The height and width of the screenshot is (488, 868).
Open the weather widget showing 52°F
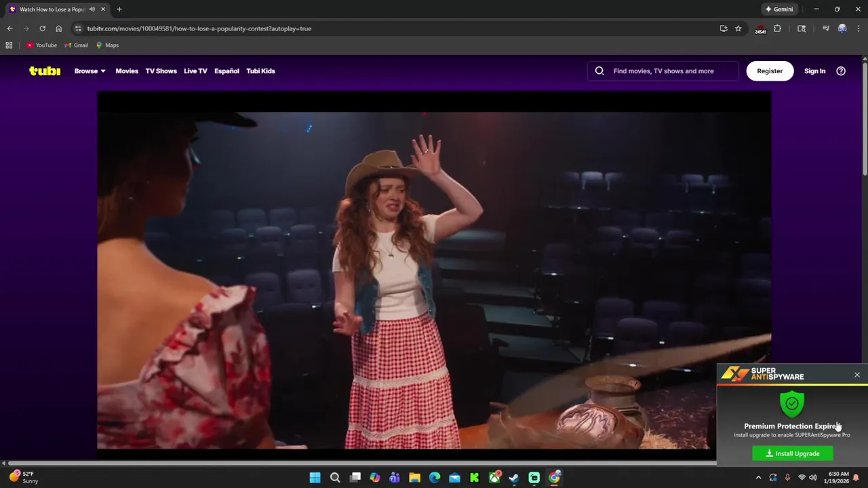tap(23, 477)
